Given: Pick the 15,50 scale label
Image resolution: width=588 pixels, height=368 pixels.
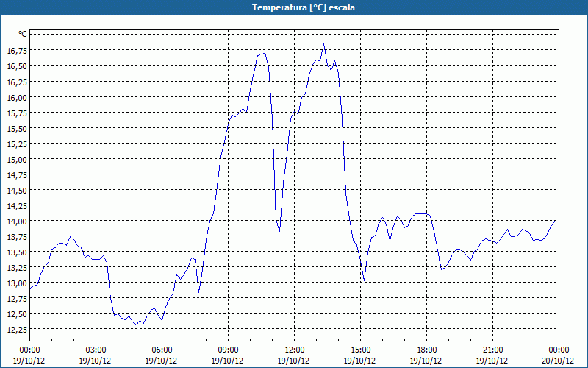Looking at the screenshot, I should click(x=17, y=128).
